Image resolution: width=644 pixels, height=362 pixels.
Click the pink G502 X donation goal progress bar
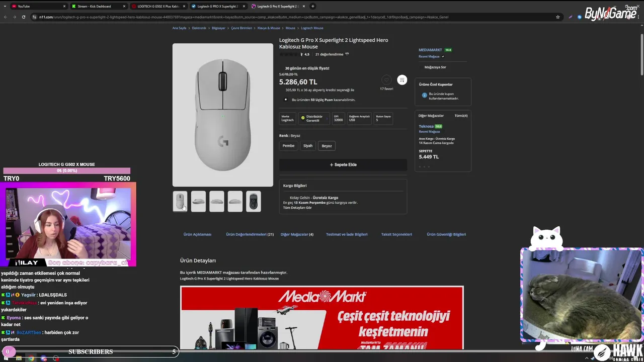pyautogui.click(x=66, y=171)
